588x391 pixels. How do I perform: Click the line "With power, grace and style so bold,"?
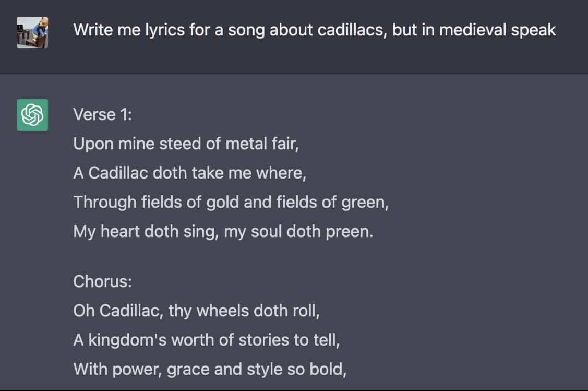(x=210, y=369)
